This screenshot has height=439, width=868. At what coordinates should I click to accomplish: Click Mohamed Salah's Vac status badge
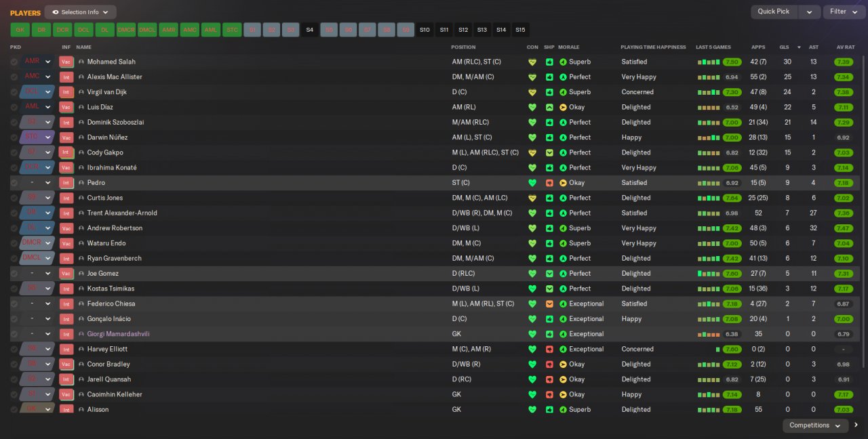tap(66, 62)
